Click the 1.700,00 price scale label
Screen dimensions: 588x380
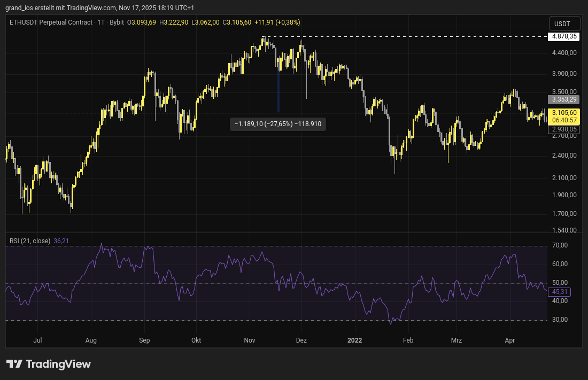point(564,214)
